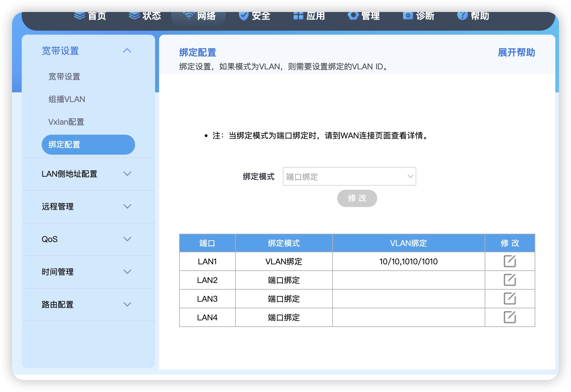
Task: Collapse the 宽带设置 section
Action: click(127, 51)
